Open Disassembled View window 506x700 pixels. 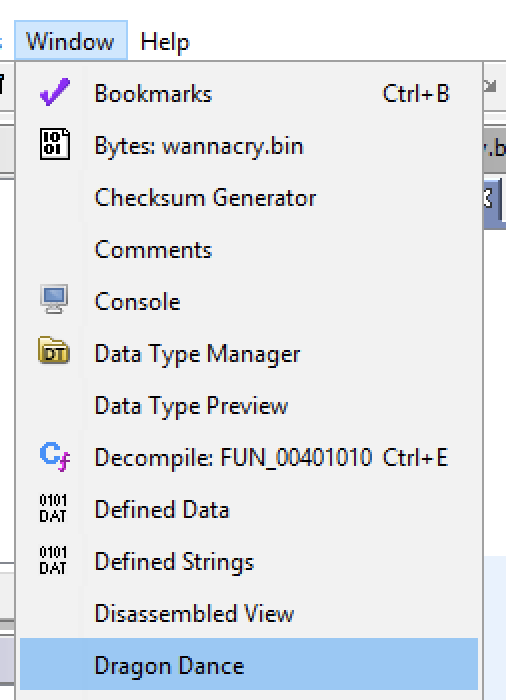point(249,613)
